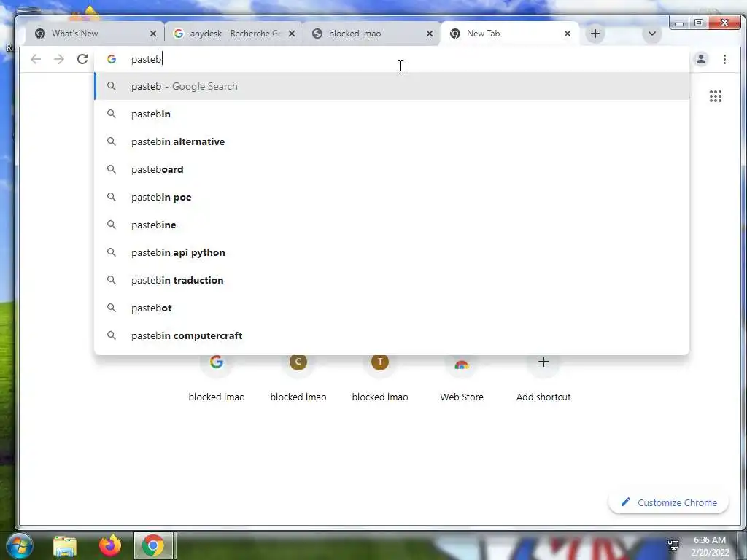This screenshot has width=747, height=560.
Task: Close the blocked lmao tab
Action: click(x=429, y=34)
